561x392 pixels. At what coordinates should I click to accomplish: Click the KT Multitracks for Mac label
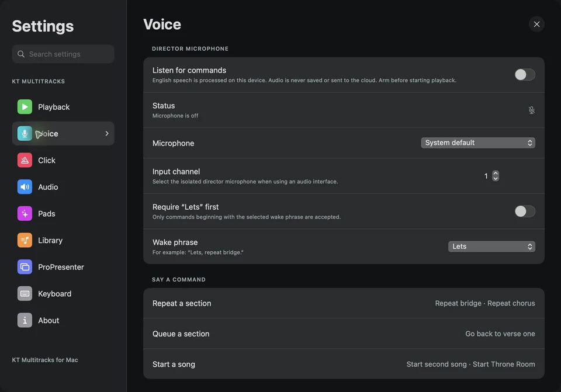pos(45,360)
